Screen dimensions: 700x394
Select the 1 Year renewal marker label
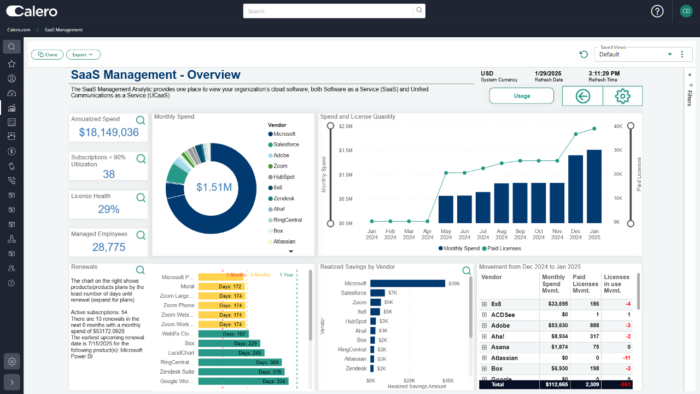(287, 275)
